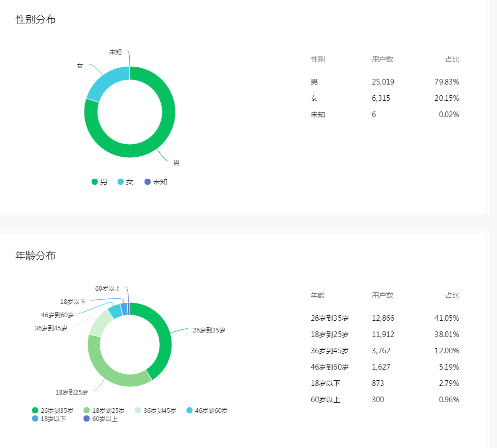Toggle the 46岁到60岁 legend entry
The image size is (497, 448).
pyautogui.click(x=207, y=410)
